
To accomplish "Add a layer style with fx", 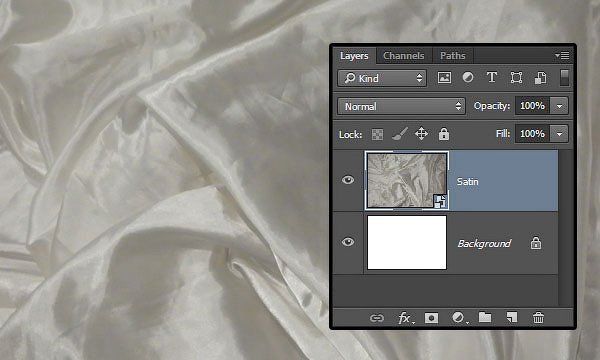I will tap(406, 318).
